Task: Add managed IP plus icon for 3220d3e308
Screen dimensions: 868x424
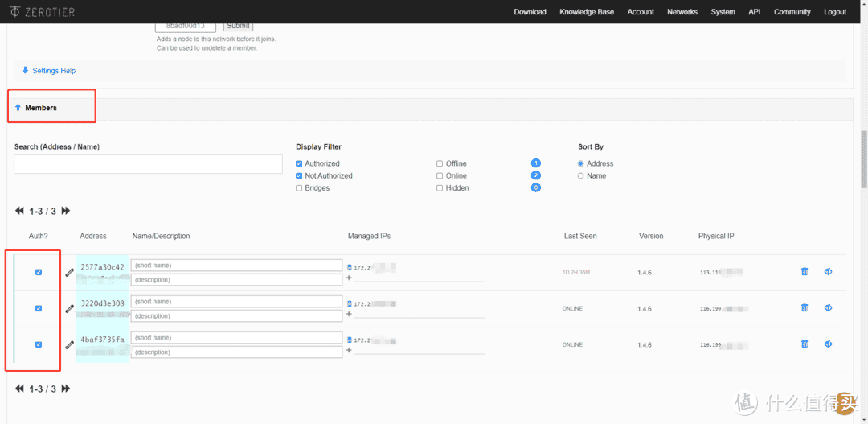Action: pos(349,315)
